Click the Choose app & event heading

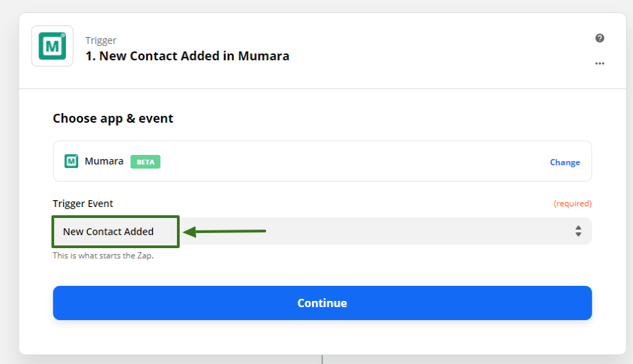[113, 119]
